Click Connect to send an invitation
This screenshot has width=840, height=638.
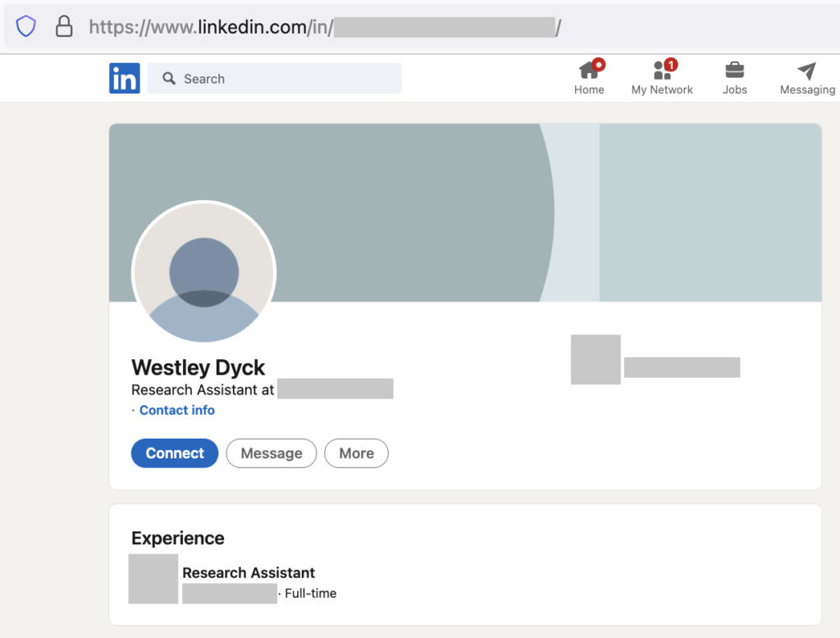tap(174, 453)
